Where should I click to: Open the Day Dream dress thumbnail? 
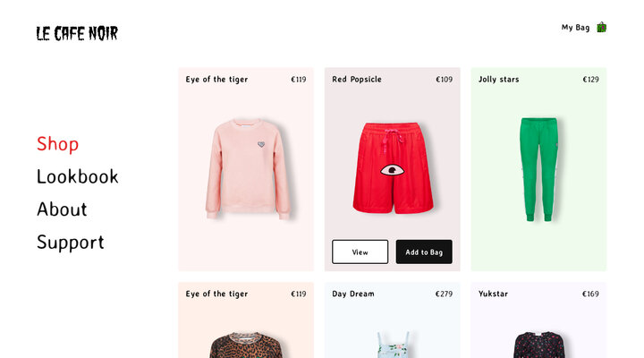coord(393,345)
